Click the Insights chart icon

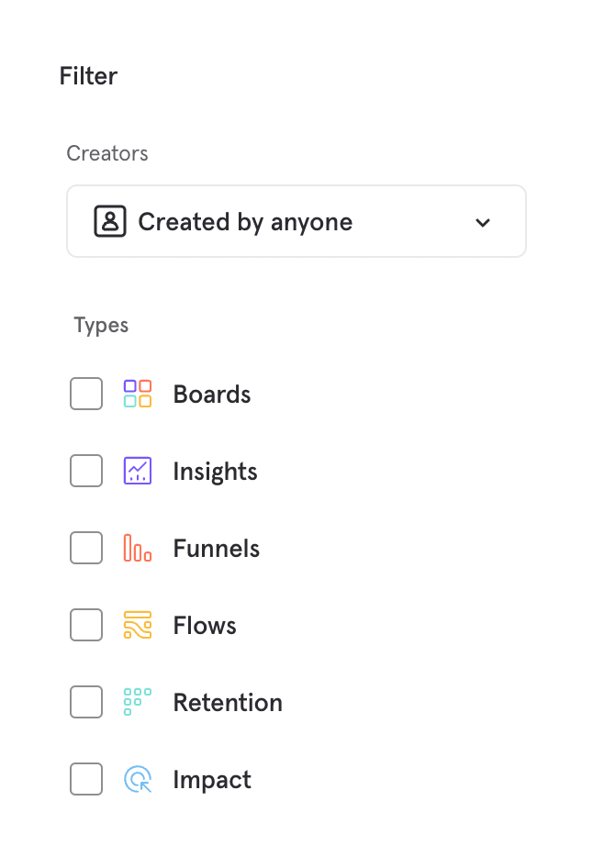pyautogui.click(x=138, y=472)
